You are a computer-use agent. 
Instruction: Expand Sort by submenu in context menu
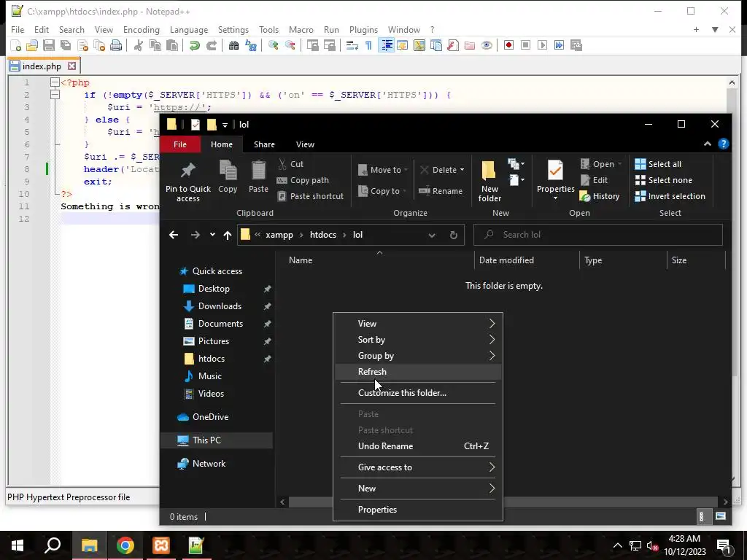coord(418,340)
